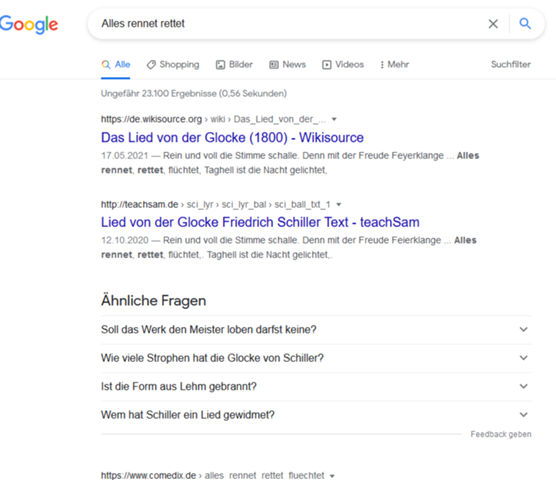Open the dropdown arrow beside wikisource URL
The width and height of the screenshot is (556, 480).
pos(334,119)
